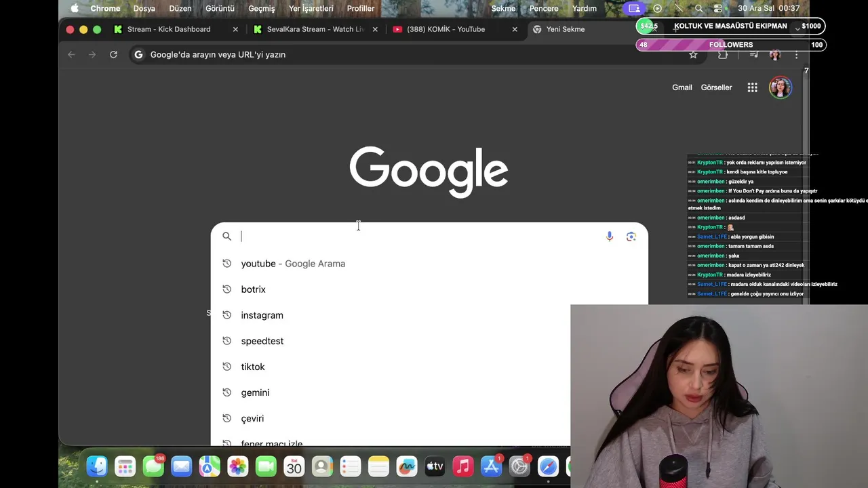Reload the current page
Viewport: 868px width, 488px height.
pyautogui.click(x=113, y=54)
